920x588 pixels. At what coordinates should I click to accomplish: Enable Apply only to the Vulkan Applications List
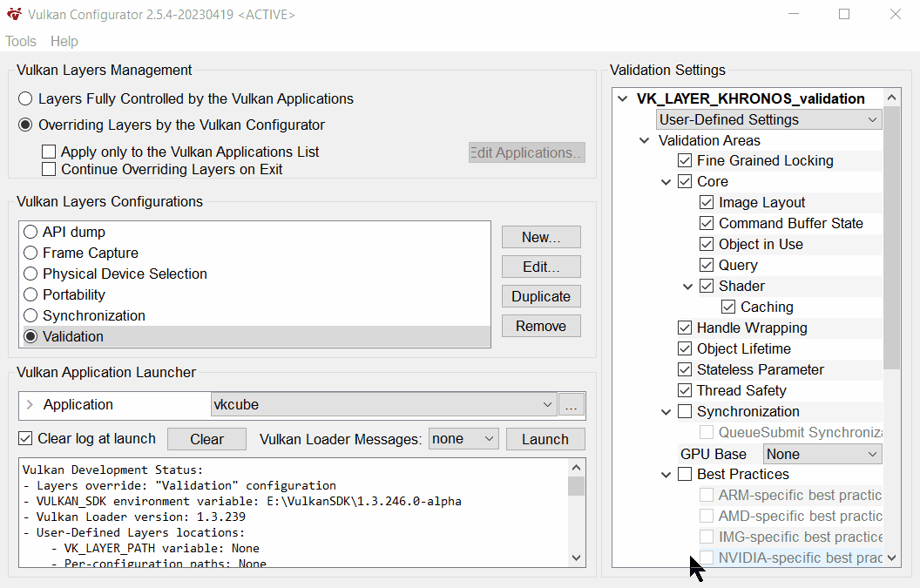[x=49, y=151]
